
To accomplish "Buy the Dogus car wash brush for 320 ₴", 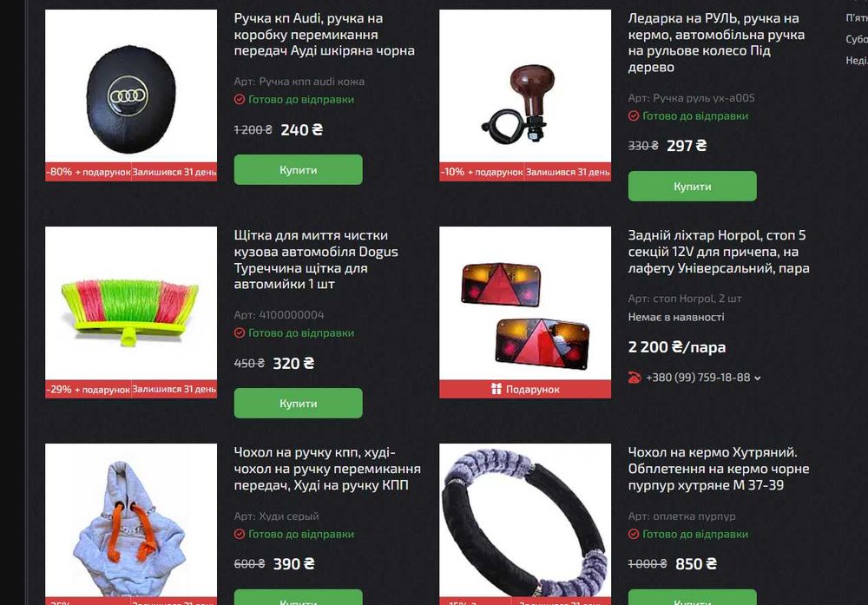I will (x=298, y=403).
